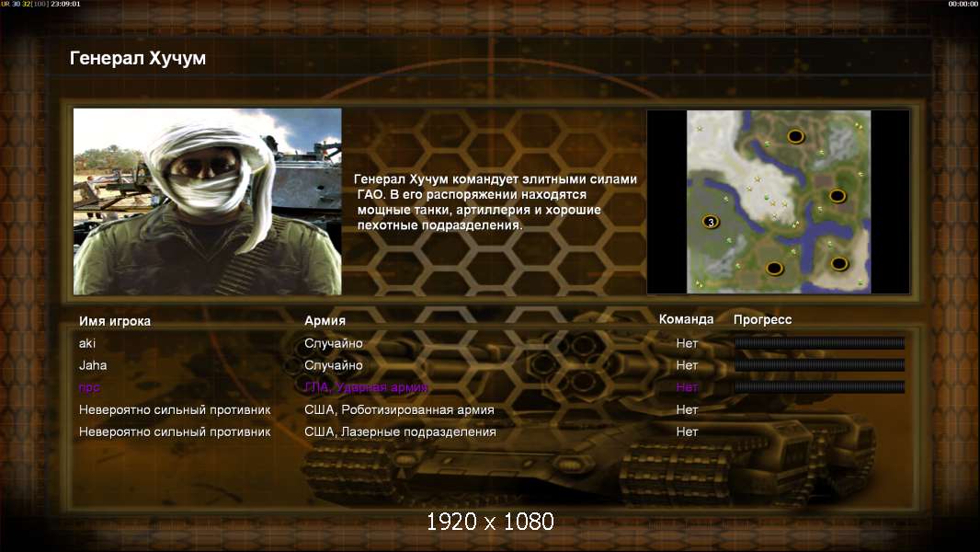Select the east-middle start position marker on minimap
Screen dimensions: 980x552
(838, 196)
